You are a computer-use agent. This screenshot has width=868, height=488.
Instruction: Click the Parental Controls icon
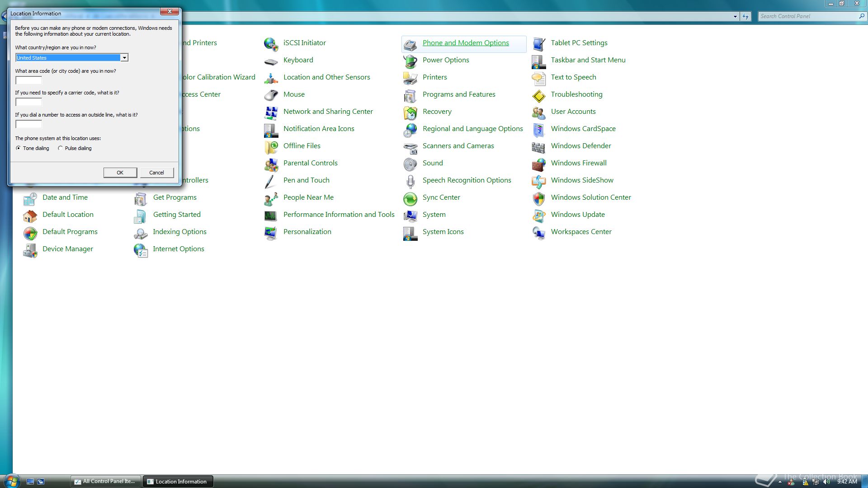[x=271, y=164]
